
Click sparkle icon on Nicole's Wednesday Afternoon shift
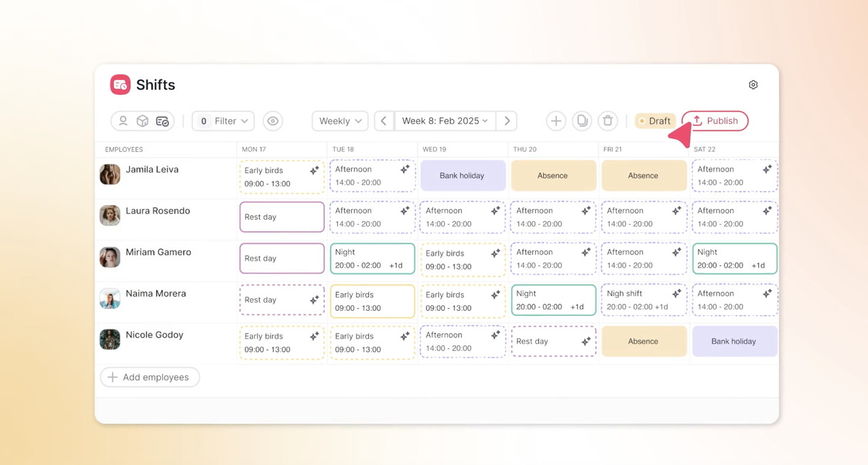tap(496, 335)
